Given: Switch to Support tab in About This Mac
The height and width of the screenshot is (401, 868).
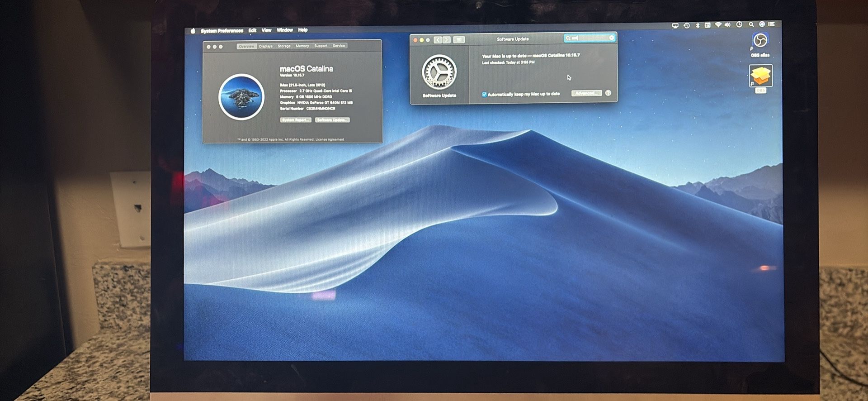Looking at the screenshot, I should 321,46.
